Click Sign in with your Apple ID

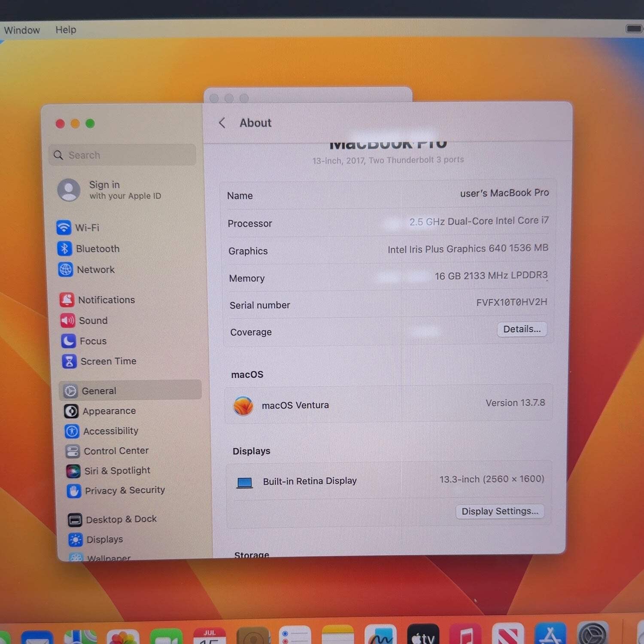(110, 190)
